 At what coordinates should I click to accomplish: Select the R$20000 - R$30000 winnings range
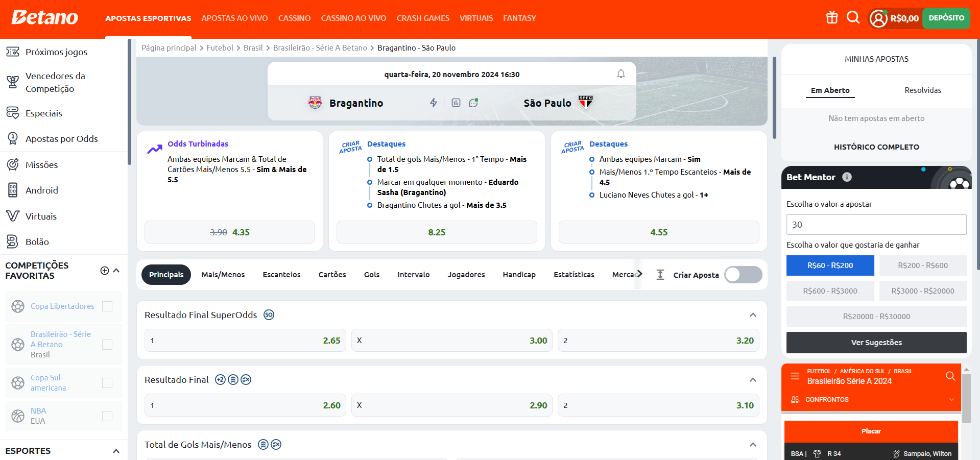pos(876,317)
